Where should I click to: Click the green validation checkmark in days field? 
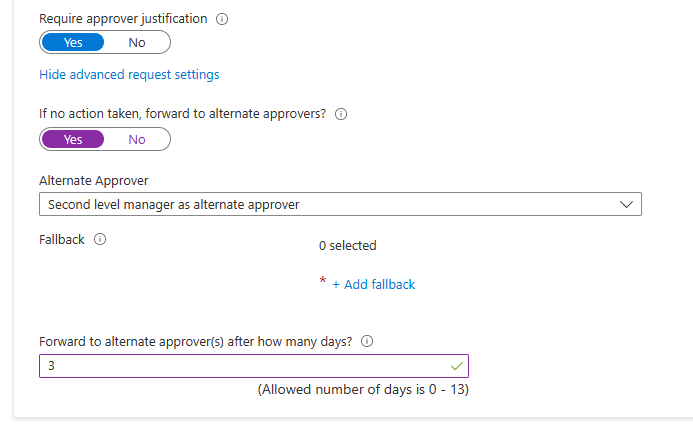[x=457, y=366]
